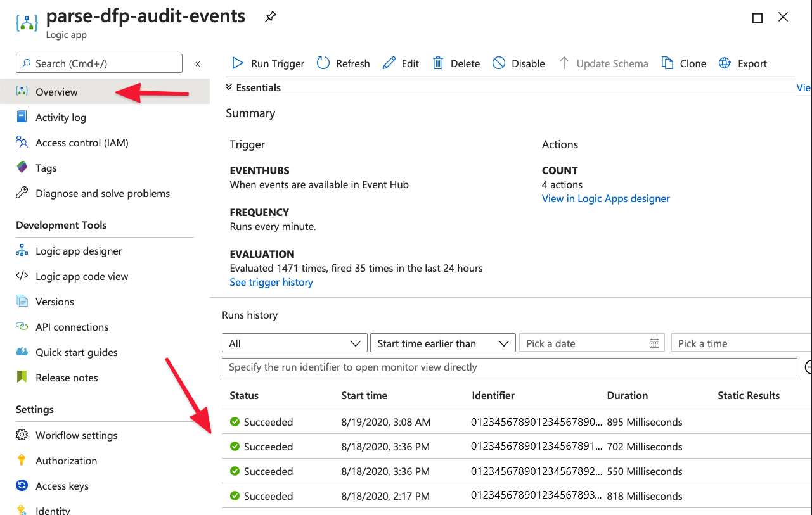This screenshot has width=812, height=515.
Task: Click the Refresh circular arrow icon
Action: tap(323, 63)
